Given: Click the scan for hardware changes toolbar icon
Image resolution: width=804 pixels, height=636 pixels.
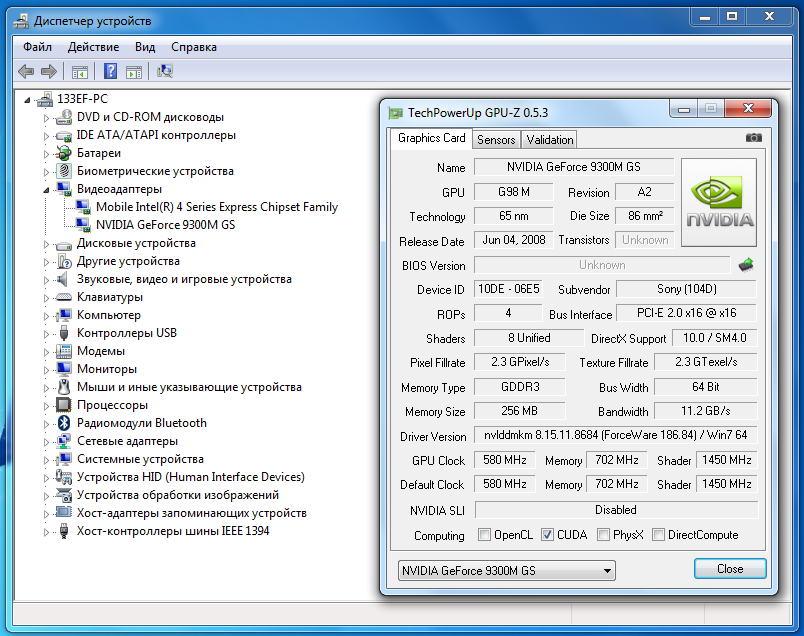Looking at the screenshot, I should (165, 71).
